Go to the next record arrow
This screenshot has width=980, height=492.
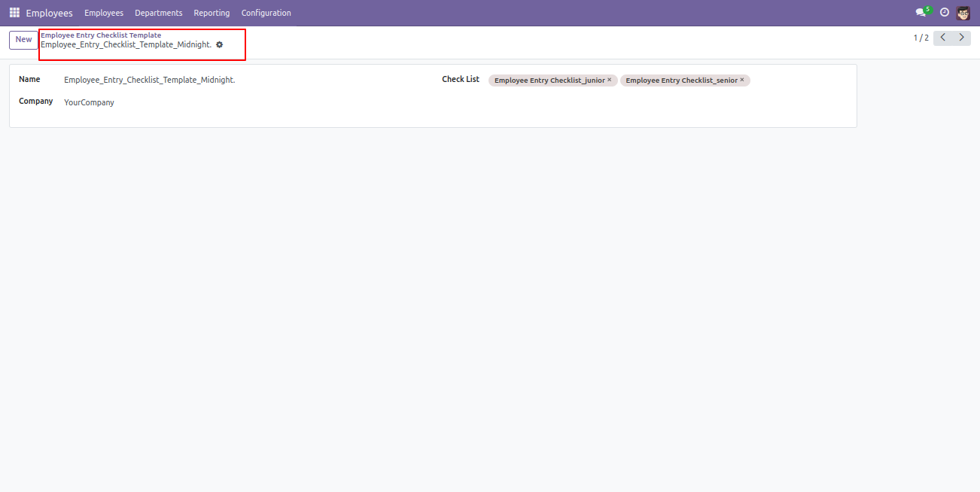pyautogui.click(x=962, y=38)
